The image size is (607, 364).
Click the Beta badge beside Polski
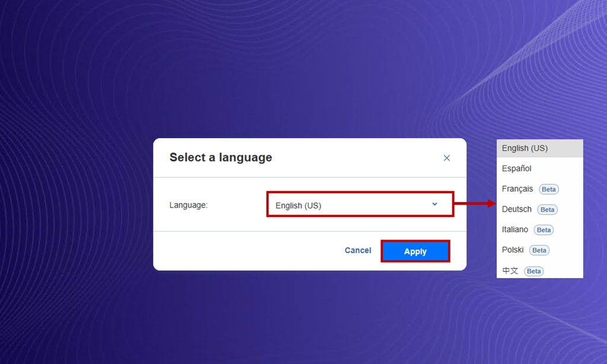(x=539, y=250)
